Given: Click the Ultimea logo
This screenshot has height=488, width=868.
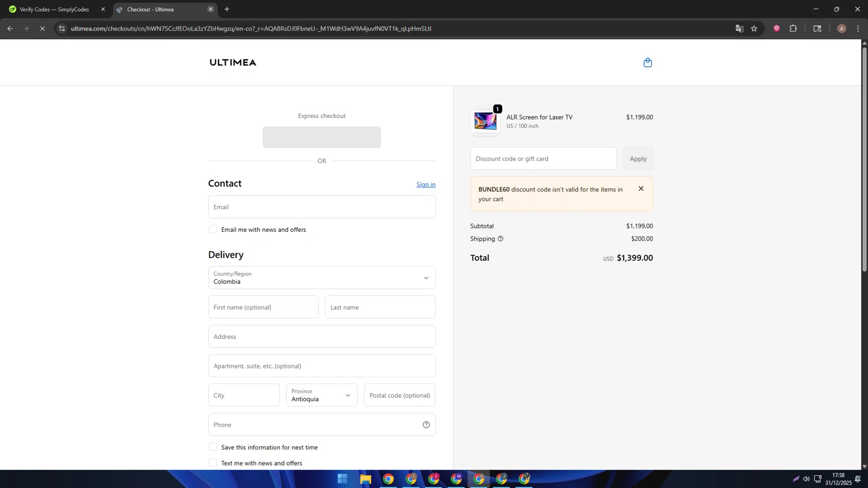Looking at the screenshot, I should [233, 62].
